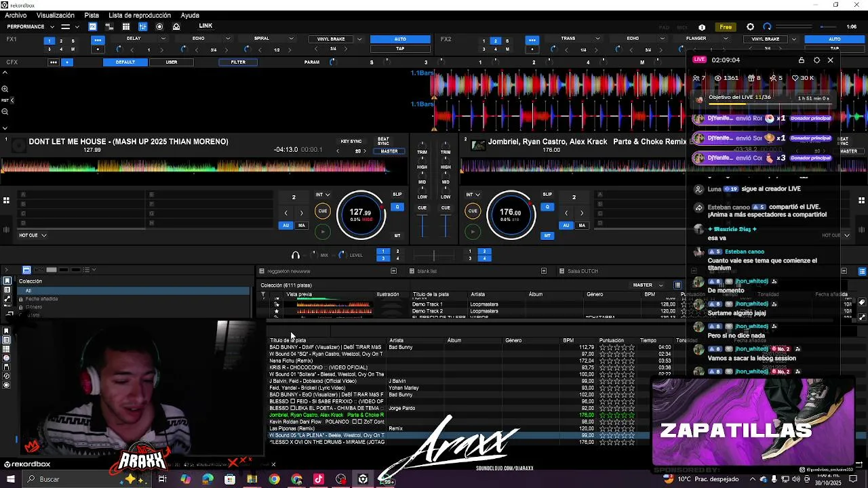The image size is (868, 488).
Task: Open Pista menu
Action: (x=92, y=15)
